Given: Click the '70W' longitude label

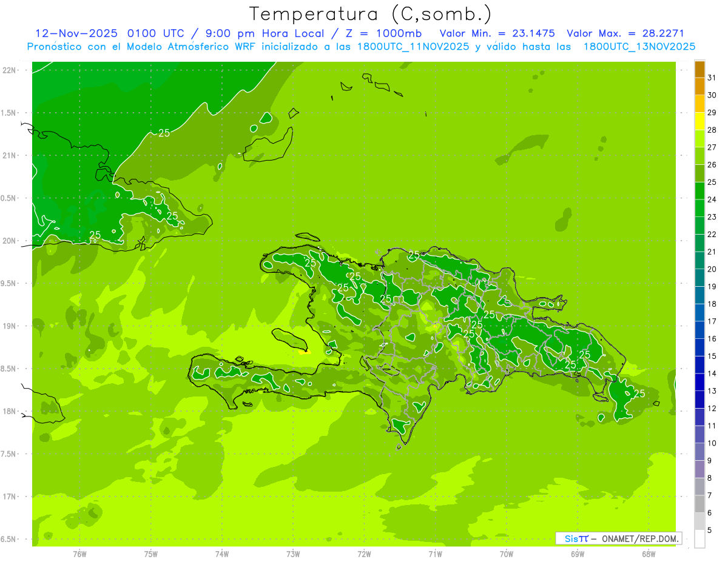Looking at the screenshot, I should coord(507,554).
